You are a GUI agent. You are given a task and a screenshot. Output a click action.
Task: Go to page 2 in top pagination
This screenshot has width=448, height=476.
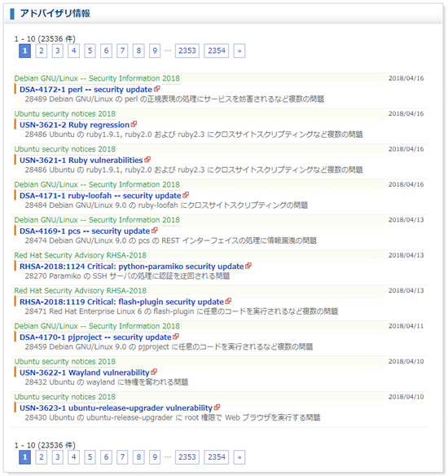[42, 51]
